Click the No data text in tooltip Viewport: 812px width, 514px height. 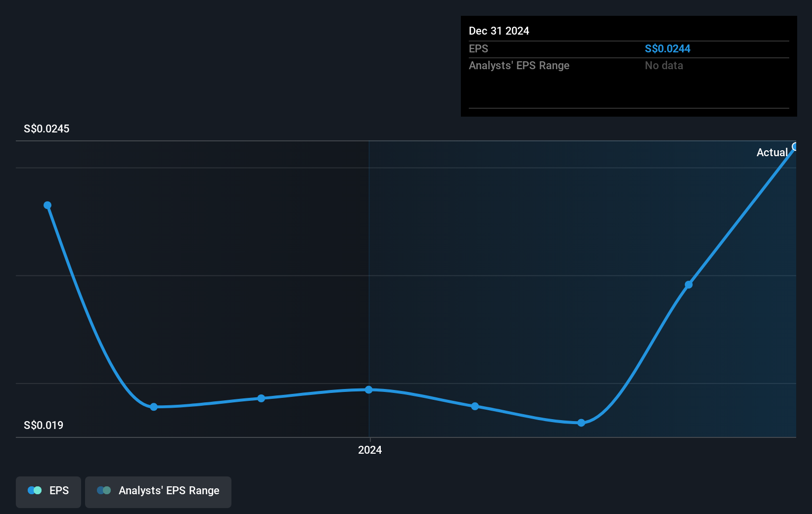click(x=664, y=65)
